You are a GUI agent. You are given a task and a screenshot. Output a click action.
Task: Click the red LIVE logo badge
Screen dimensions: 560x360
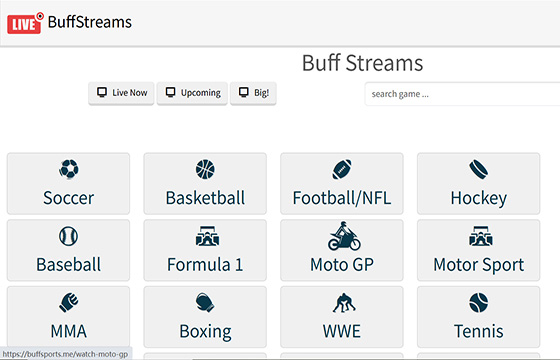[25, 23]
